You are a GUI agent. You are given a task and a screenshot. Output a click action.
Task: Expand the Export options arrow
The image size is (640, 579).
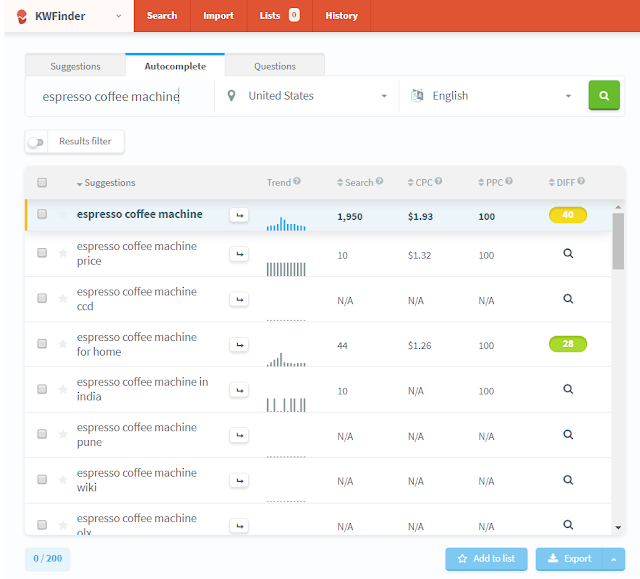pyautogui.click(x=613, y=559)
